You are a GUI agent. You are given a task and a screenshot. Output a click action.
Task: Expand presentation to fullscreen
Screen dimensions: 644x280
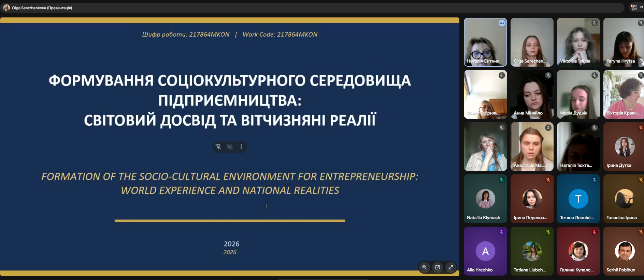(x=451, y=267)
